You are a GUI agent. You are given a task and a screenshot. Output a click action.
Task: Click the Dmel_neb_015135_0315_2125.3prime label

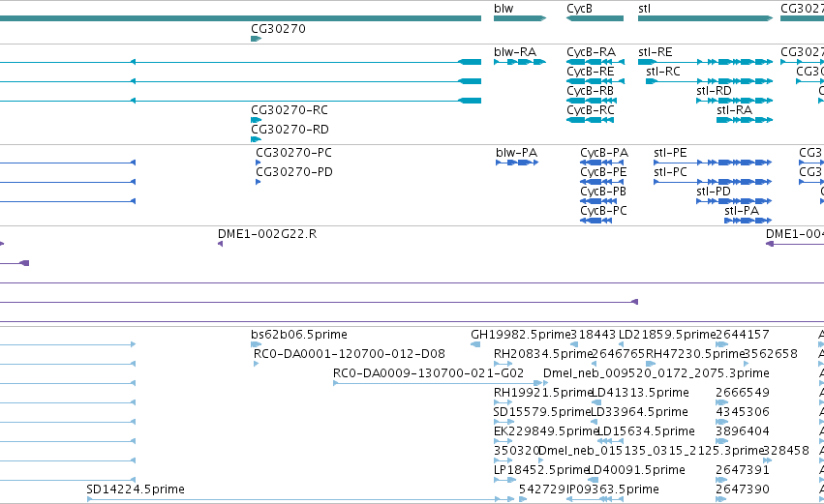[651, 451]
